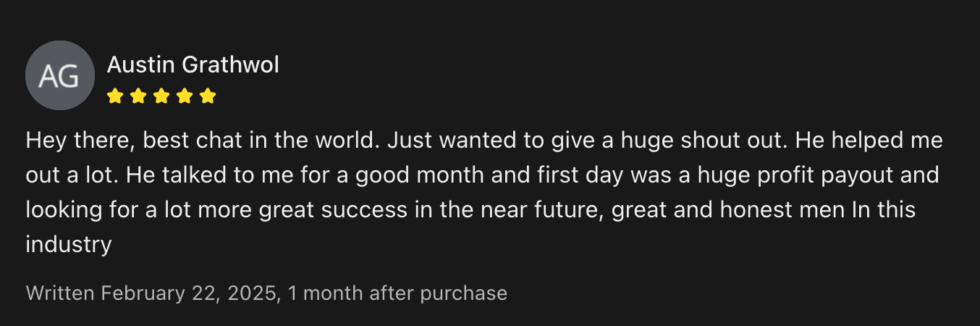
Task: Click the opening words "Hey there"
Action: (77, 140)
